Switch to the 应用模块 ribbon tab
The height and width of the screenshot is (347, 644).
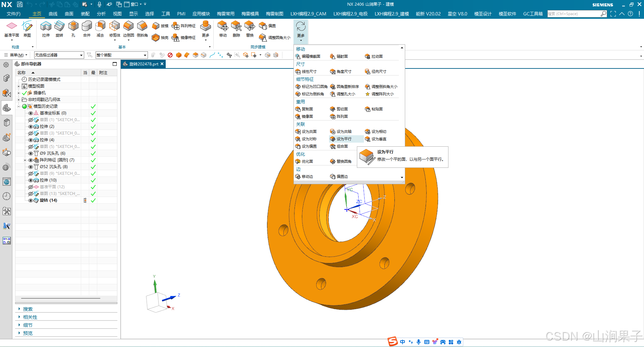point(201,14)
